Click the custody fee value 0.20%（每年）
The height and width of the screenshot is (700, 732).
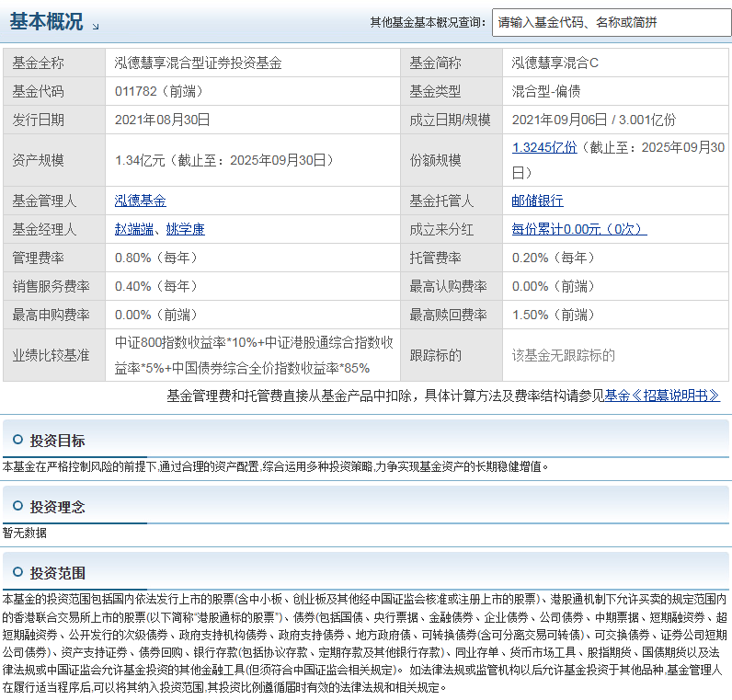[555, 258]
